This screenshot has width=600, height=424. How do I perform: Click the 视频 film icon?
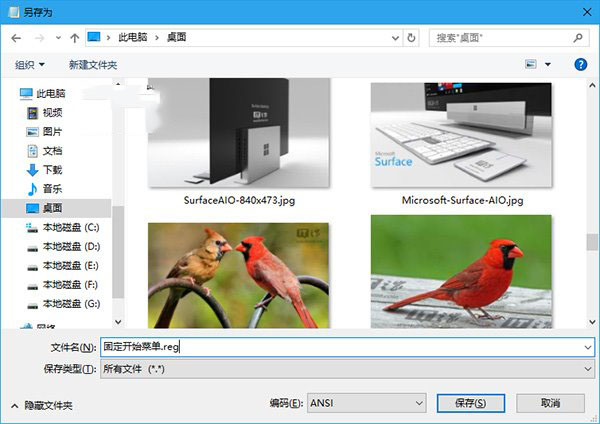point(33,113)
